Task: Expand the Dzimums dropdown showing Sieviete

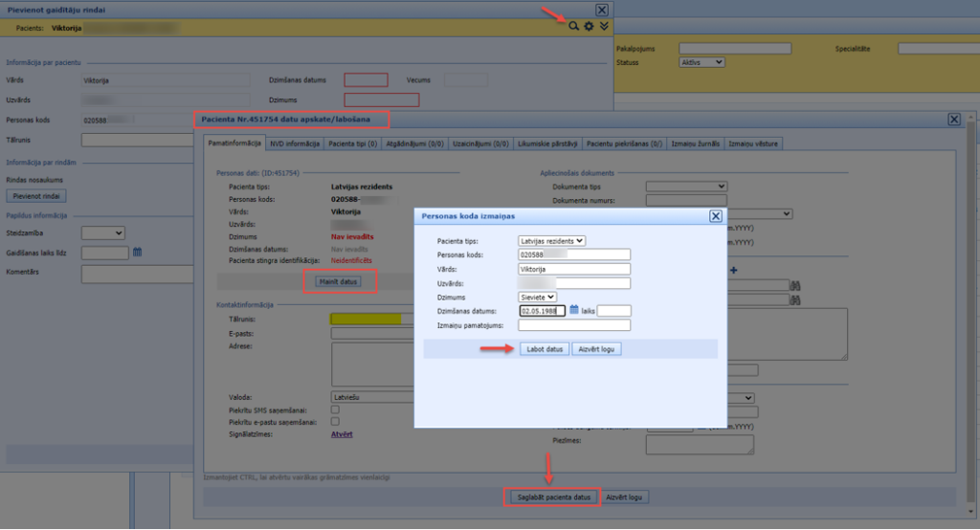Action: (x=537, y=297)
